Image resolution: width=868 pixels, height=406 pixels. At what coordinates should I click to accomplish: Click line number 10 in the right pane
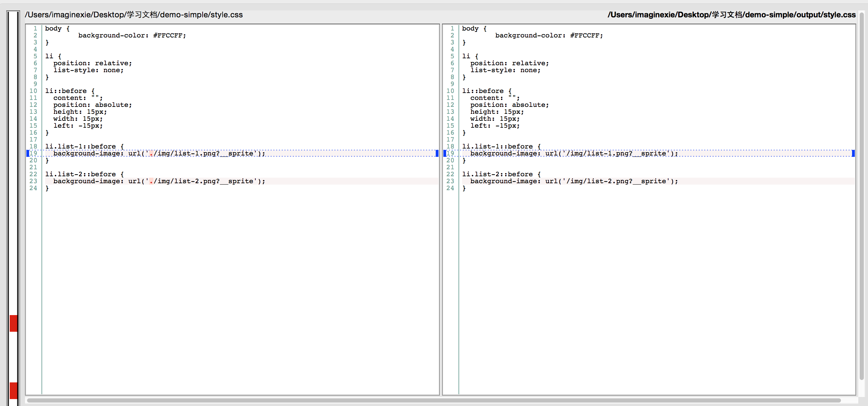pyautogui.click(x=450, y=91)
